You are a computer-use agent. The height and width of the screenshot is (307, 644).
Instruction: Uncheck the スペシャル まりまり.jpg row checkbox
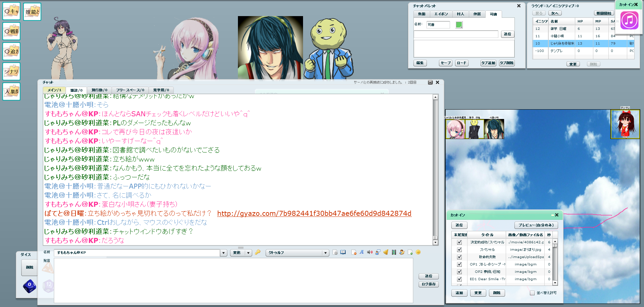coord(459,250)
